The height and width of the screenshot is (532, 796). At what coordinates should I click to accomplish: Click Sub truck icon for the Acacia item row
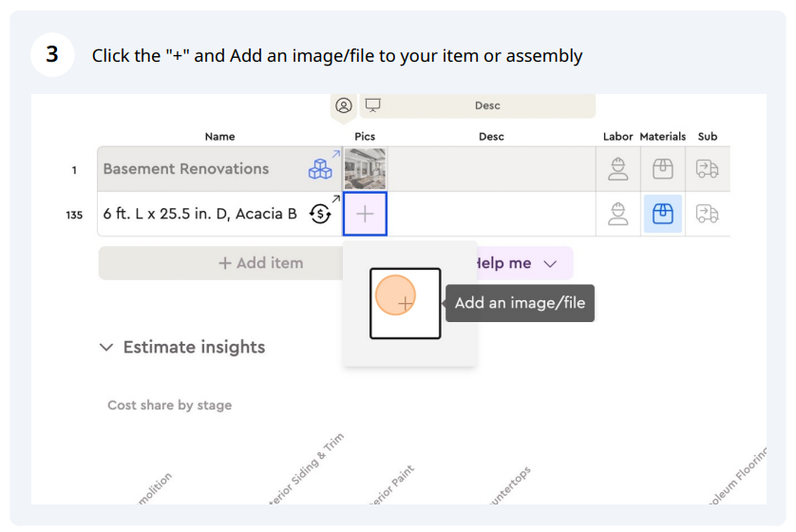(x=707, y=214)
